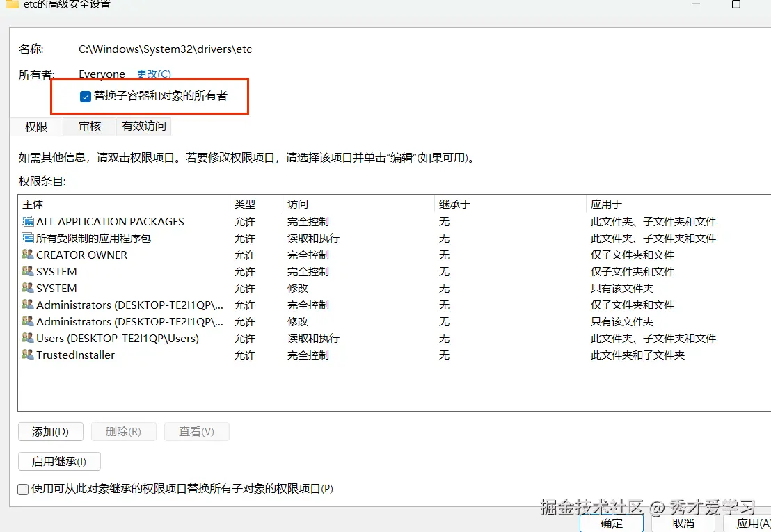Select the CREATOR OWNER entry
The height and width of the screenshot is (532, 771).
395,255
